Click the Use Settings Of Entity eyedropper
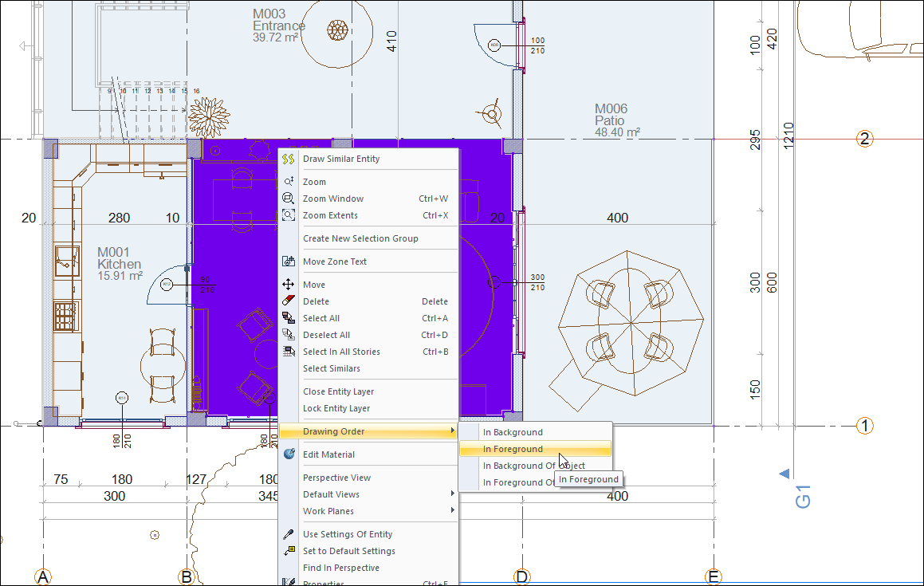 (x=289, y=534)
